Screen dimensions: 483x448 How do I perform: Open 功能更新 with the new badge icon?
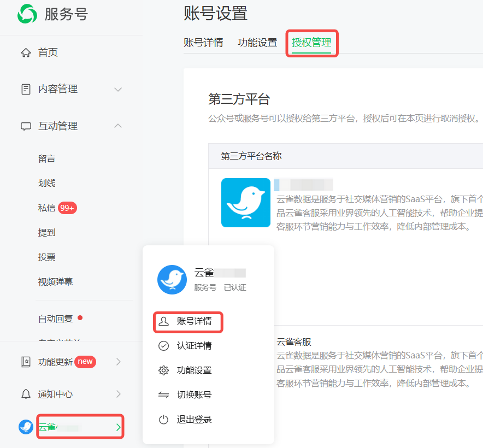(26, 361)
